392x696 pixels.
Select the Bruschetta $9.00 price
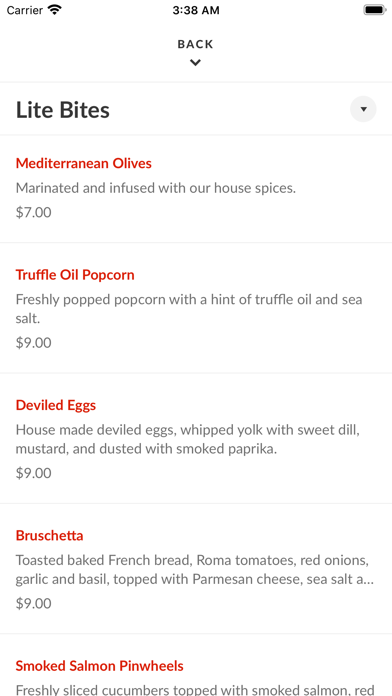(34, 603)
